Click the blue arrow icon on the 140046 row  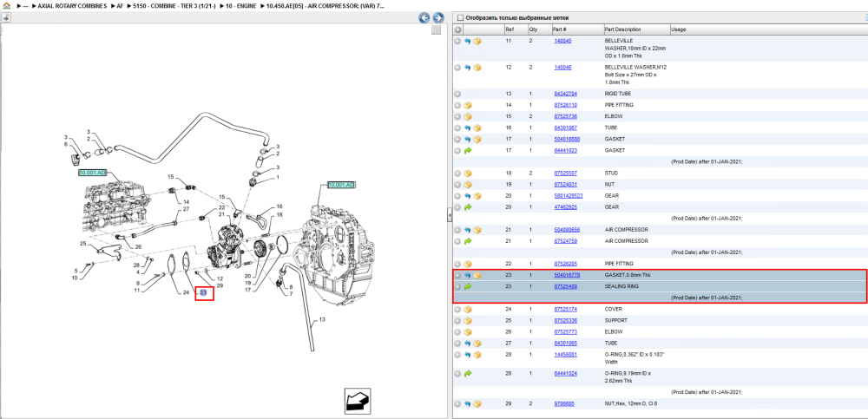[x=467, y=68]
